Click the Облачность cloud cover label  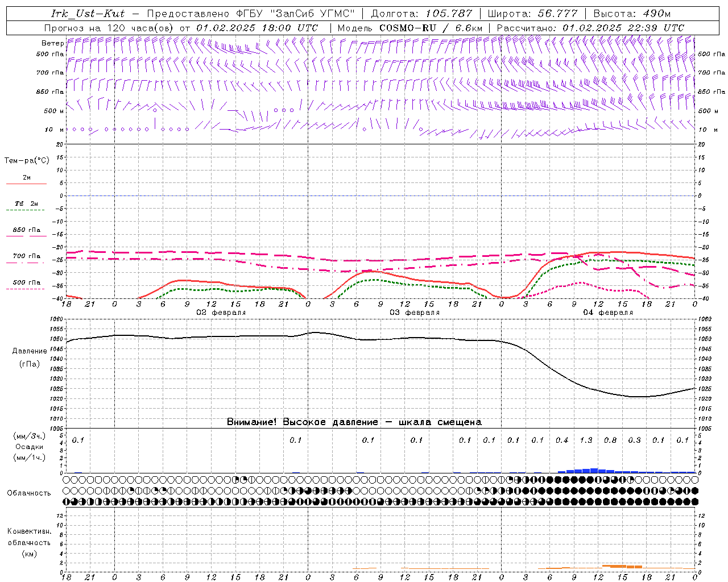click(29, 493)
